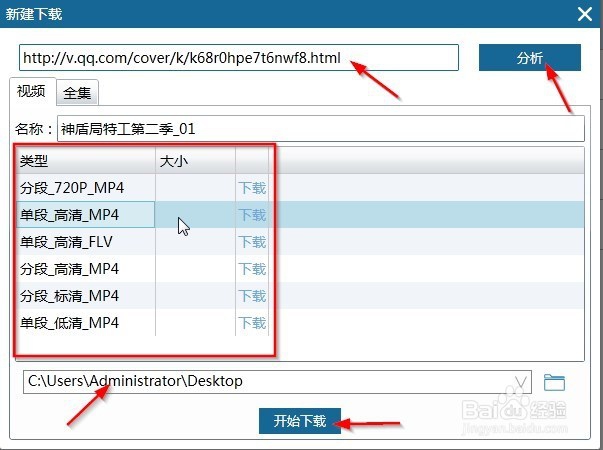Select the 单段_低清_MP4 row
Image resolution: width=603 pixels, height=450 pixels.
[300, 322]
